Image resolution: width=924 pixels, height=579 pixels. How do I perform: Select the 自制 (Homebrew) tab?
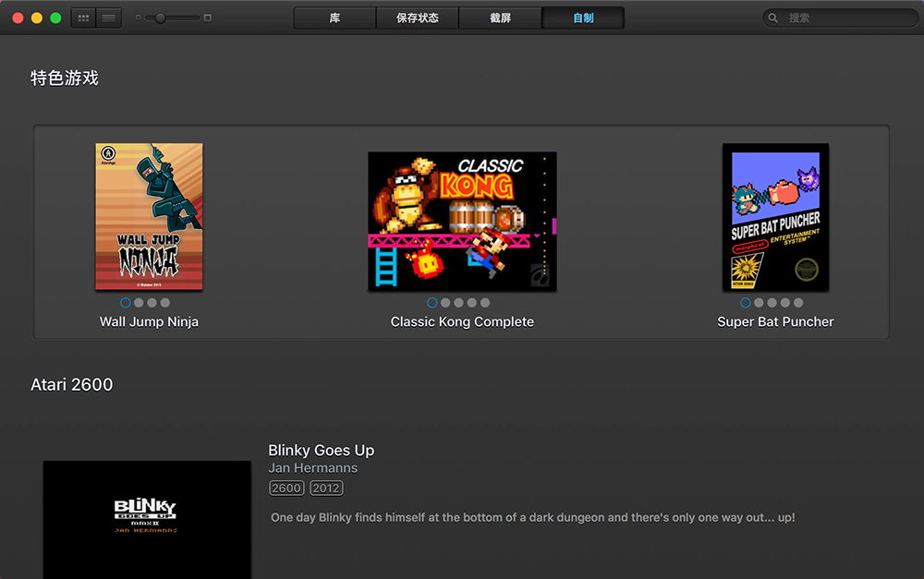tap(583, 18)
